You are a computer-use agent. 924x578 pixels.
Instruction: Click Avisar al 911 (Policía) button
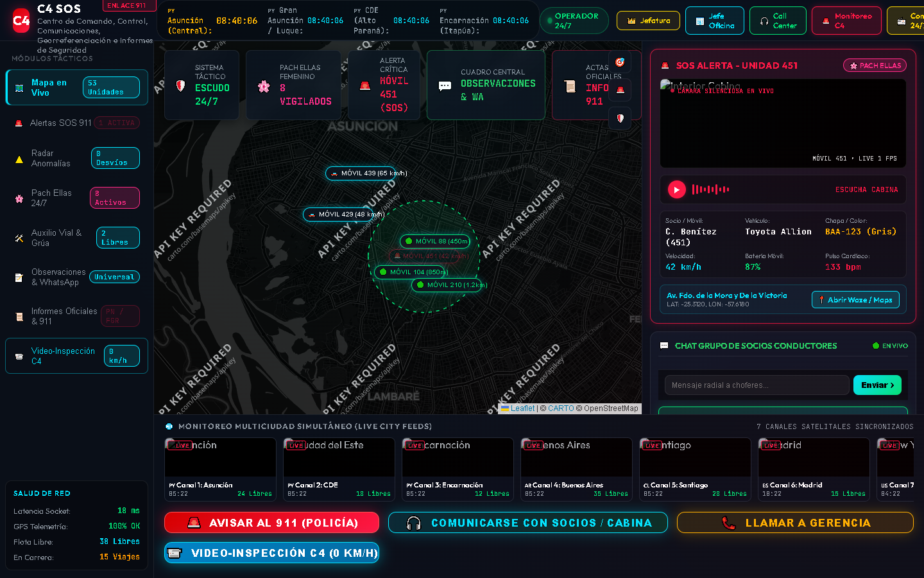272,523
